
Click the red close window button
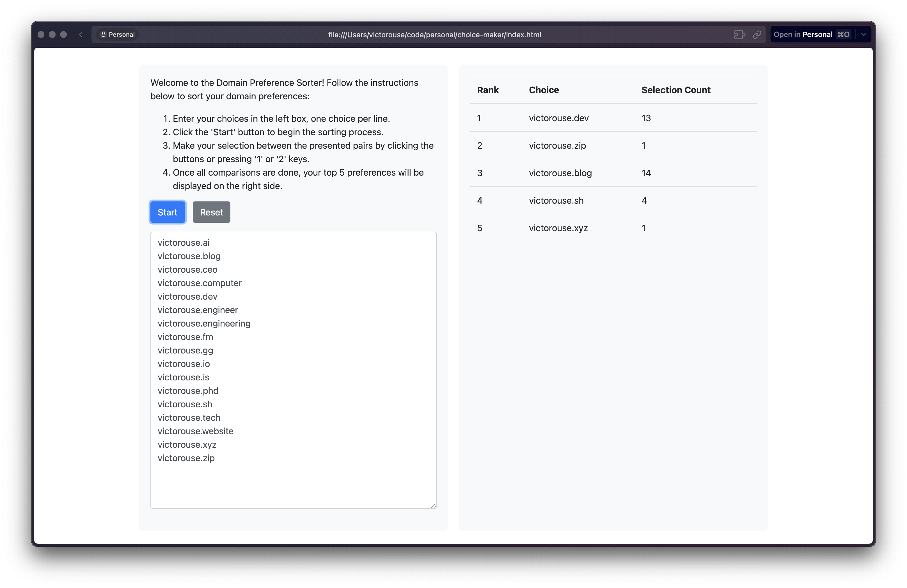(41, 35)
